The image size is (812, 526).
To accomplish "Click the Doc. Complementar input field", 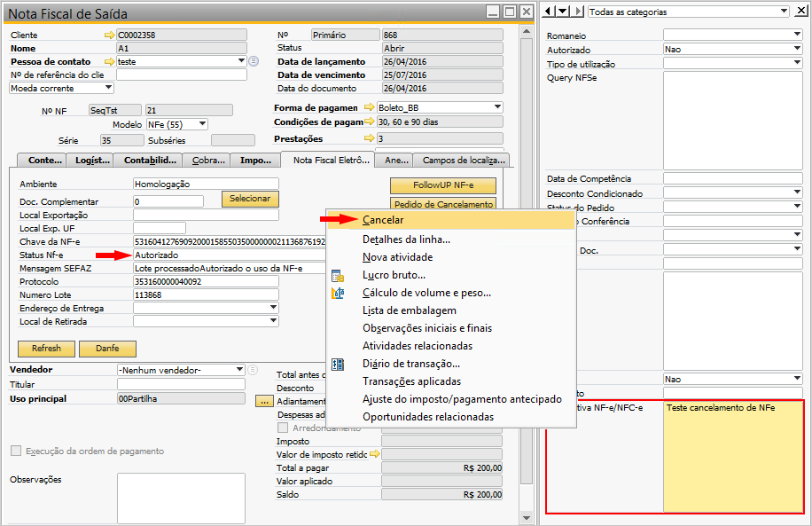I will coord(168,201).
